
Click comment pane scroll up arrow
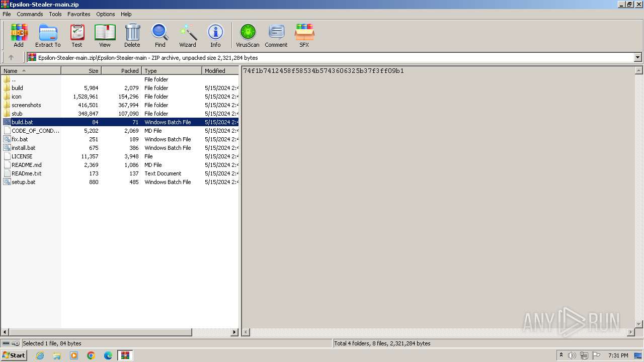(x=639, y=71)
